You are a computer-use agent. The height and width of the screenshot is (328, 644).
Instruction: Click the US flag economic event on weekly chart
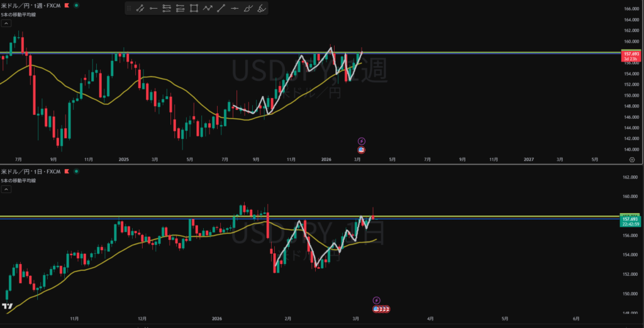coord(361,150)
